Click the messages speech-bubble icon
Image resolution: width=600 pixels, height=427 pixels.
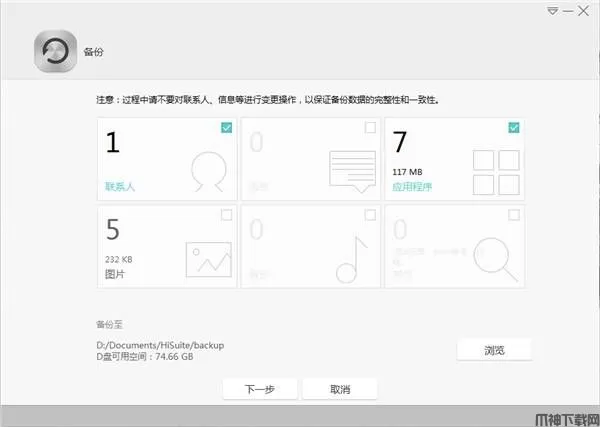point(352,171)
